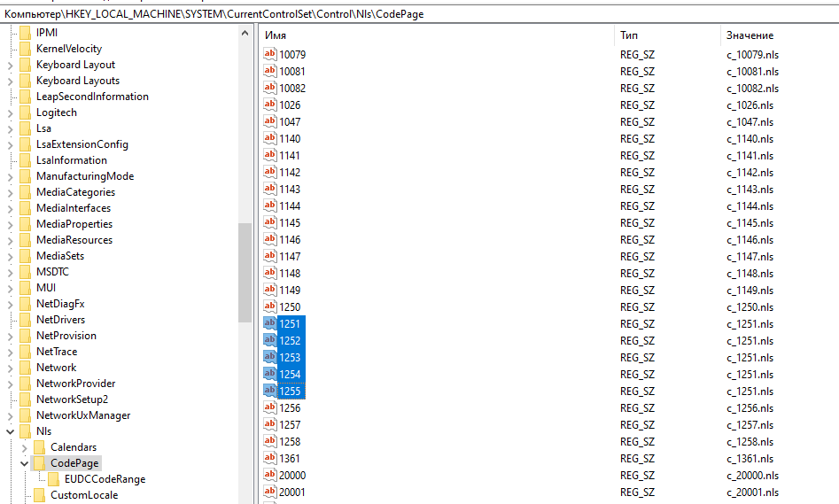
Task: Click the tree pane vertical scrollbar thumb
Action: pyautogui.click(x=245, y=272)
